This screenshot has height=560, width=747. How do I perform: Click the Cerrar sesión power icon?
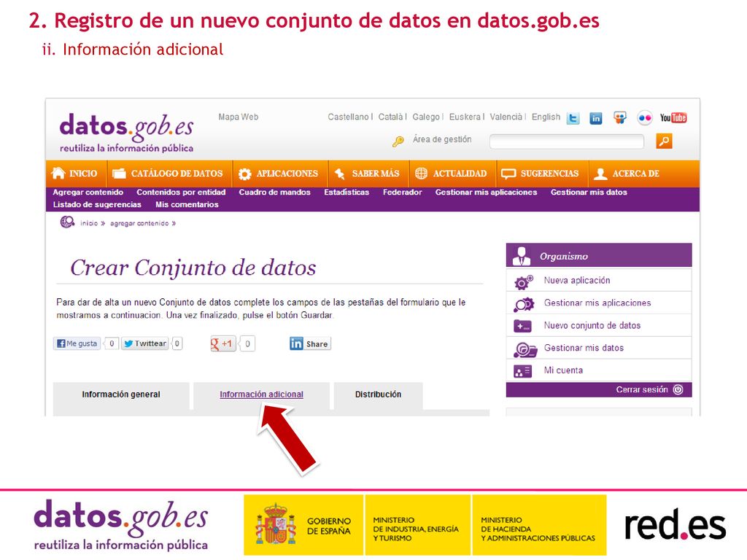678,389
